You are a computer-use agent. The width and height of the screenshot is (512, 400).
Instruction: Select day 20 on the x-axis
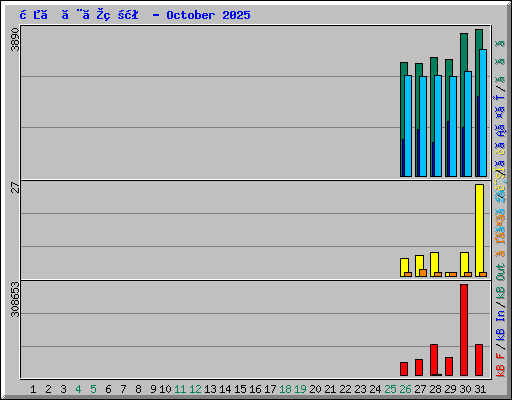pos(315,389)
